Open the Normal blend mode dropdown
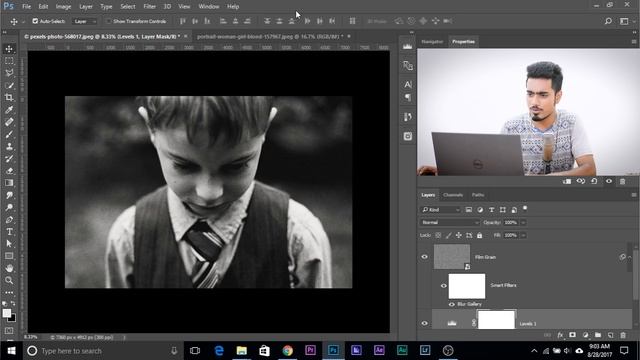This screenshot has height=360, width=640. click(x=449, y=222)
